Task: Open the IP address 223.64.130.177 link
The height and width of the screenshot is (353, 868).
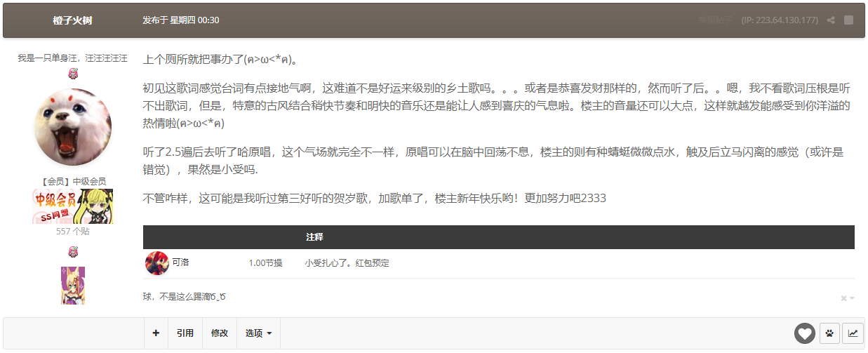Action: click(780, 20)
